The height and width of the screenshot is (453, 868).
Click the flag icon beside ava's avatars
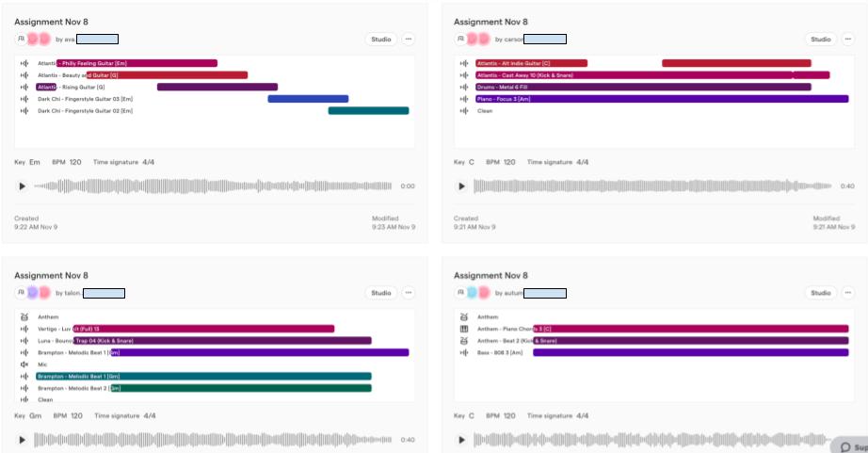click(21, 39)
